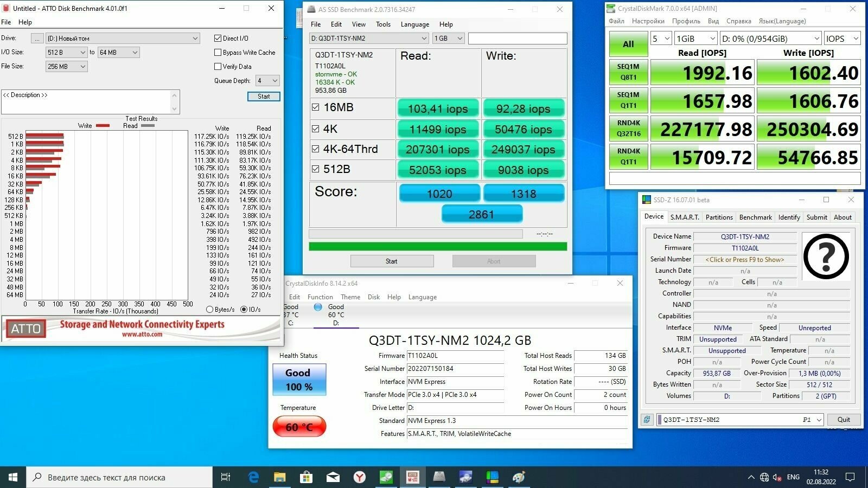Screen dimensions: 868x488
Task: Launch Microsoft Edge from the taskbar
Action: coord(253,477)
